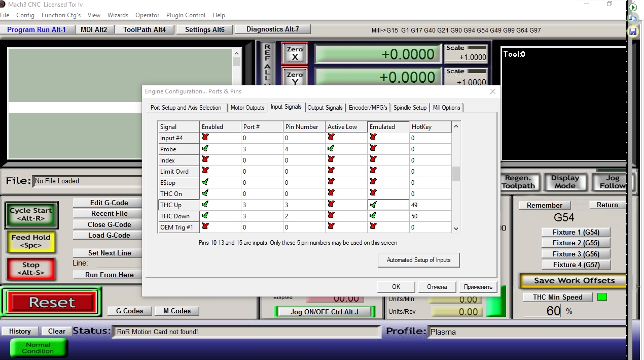This screenshot has width=644, height=360.
Task: Open the Encoder/MPG's tab
Action: (368, 108)
